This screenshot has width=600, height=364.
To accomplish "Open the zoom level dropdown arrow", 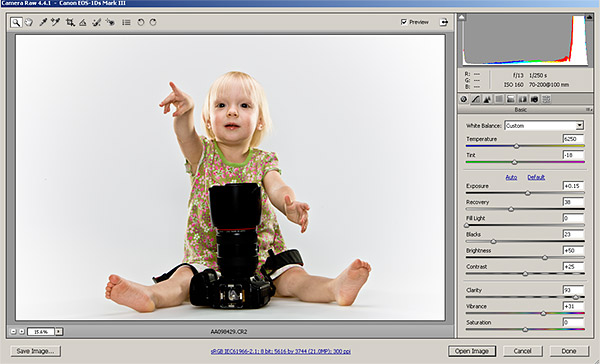I will [59, 331].
